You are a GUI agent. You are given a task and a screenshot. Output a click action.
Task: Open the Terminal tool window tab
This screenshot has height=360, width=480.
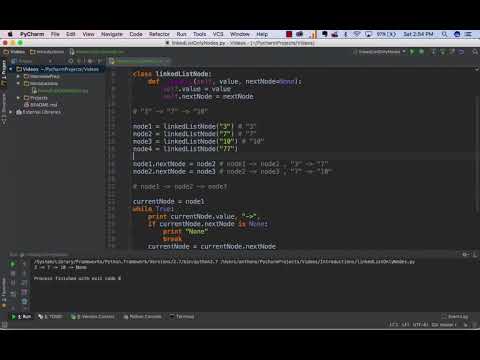182,316
